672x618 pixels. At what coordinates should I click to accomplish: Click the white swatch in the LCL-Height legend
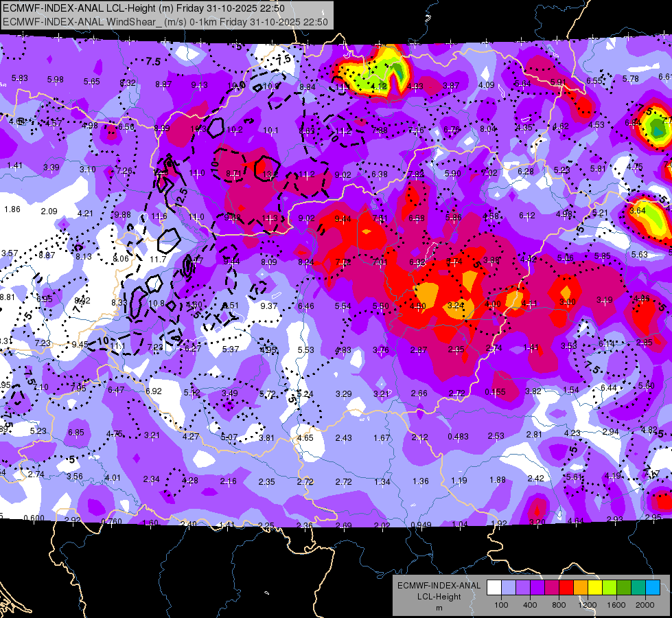pyautogui.click(x=494, y=587)
